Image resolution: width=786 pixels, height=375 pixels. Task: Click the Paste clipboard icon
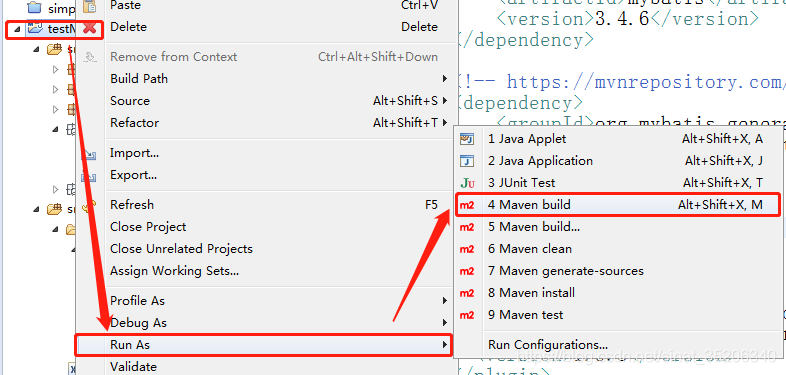click(90, 6)
